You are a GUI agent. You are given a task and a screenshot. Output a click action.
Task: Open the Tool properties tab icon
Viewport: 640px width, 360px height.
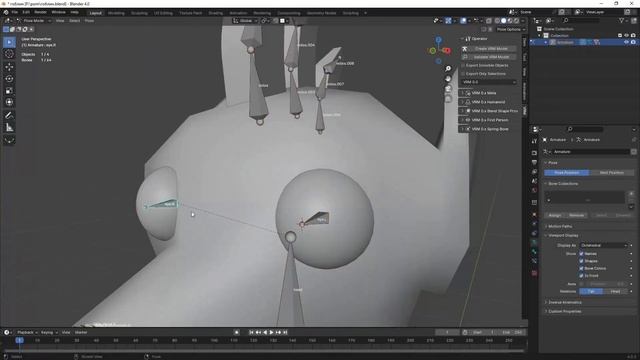coord(534,141)
